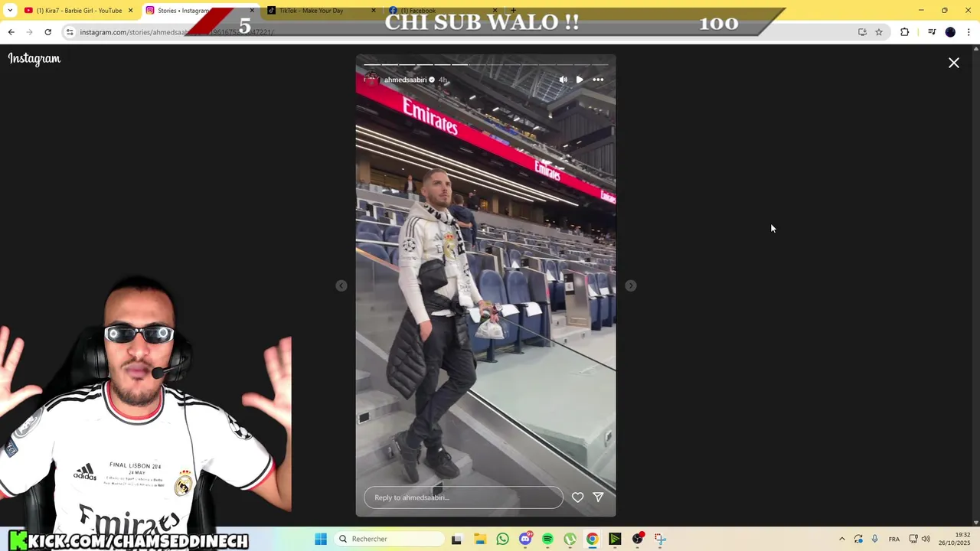This screenshot has width=980, height=551.
Task: Open the story options menu
Action: [598, 80]
